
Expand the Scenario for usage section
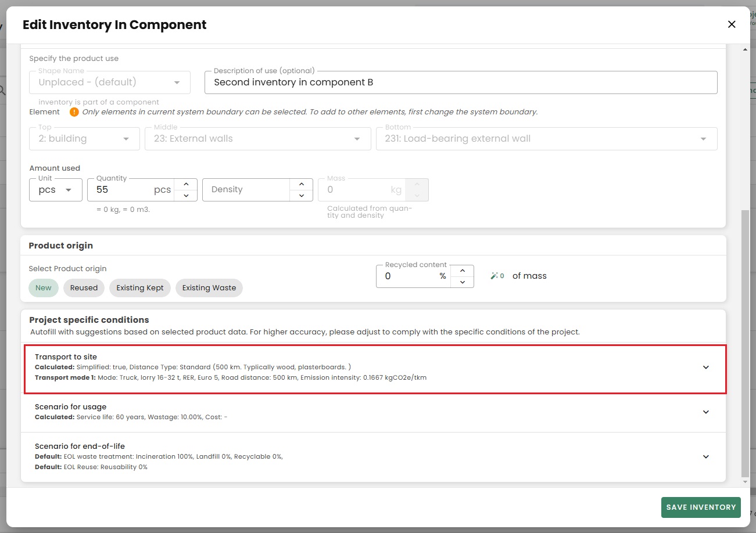click(x=706, y=412)
